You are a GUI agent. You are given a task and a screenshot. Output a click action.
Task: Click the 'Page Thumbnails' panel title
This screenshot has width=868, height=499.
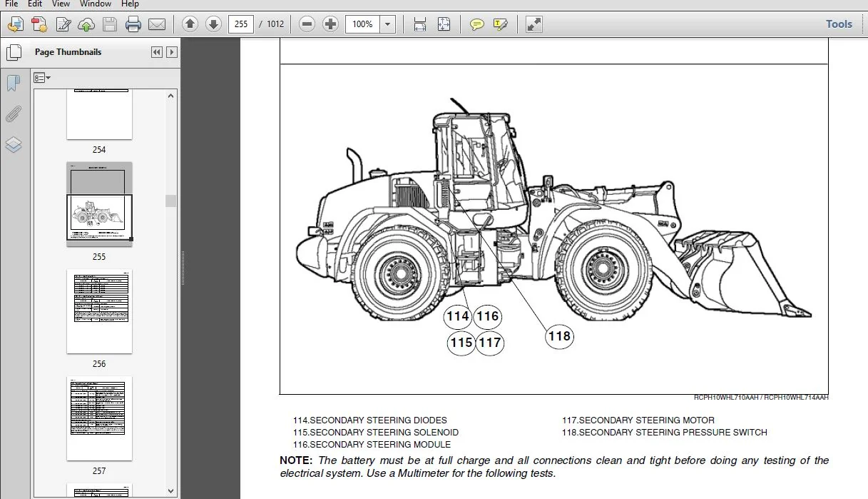[68, 52]
